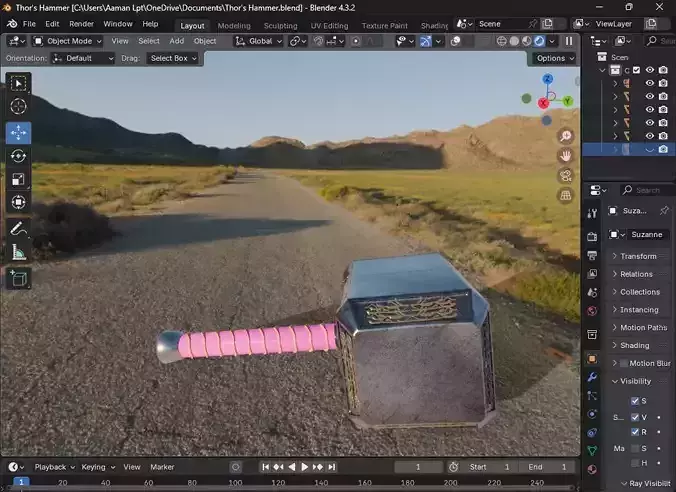Switch to material preview shading
Viewport: 676px width, 492px height.
[526, 41]
